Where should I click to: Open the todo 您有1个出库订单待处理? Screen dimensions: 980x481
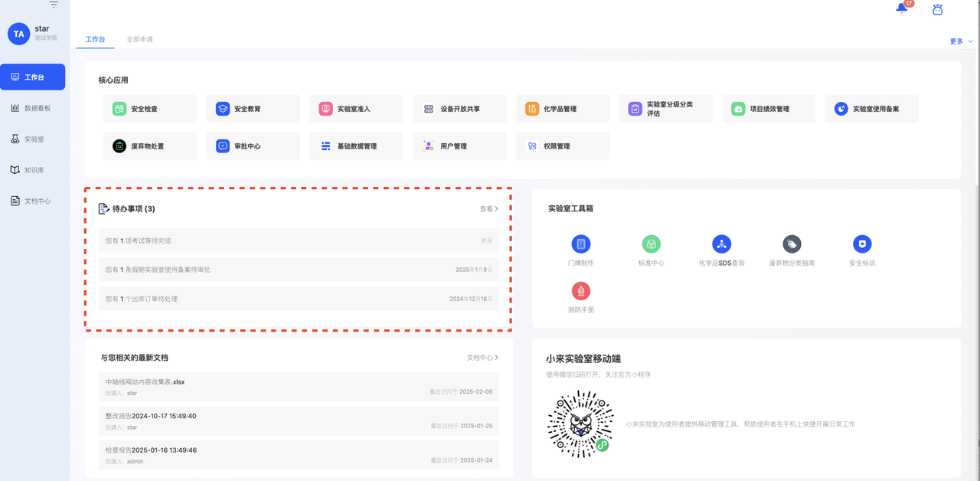pos(299,299)
